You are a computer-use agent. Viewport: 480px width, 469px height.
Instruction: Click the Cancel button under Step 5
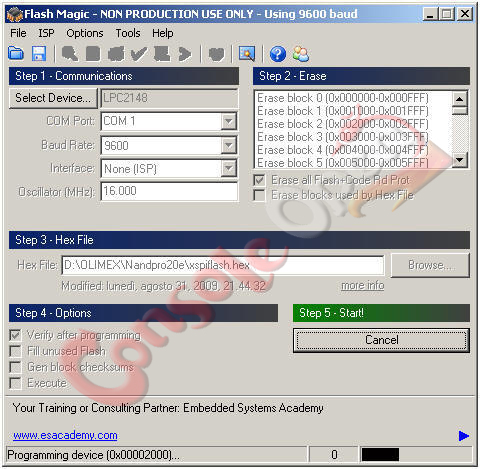point(381,340)
